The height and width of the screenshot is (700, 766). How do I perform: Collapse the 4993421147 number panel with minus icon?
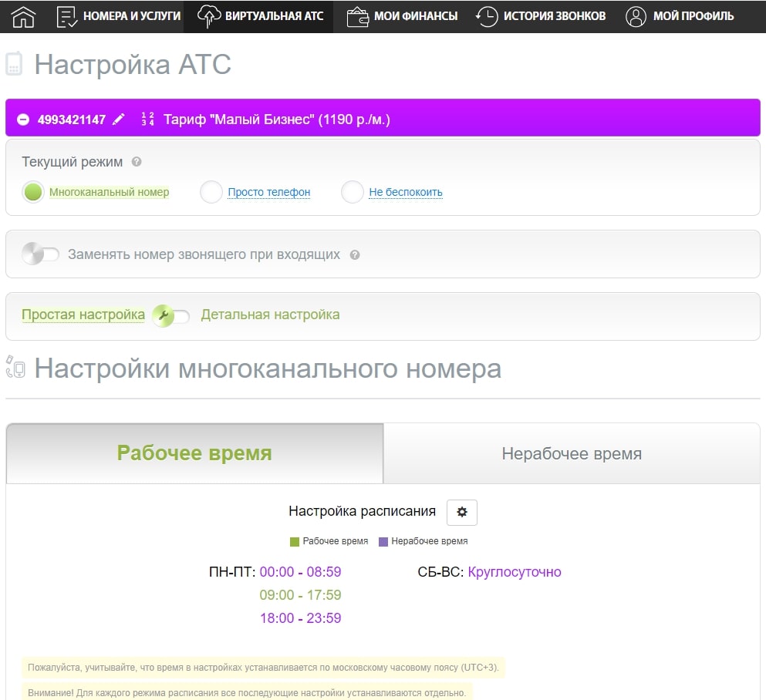23,119
